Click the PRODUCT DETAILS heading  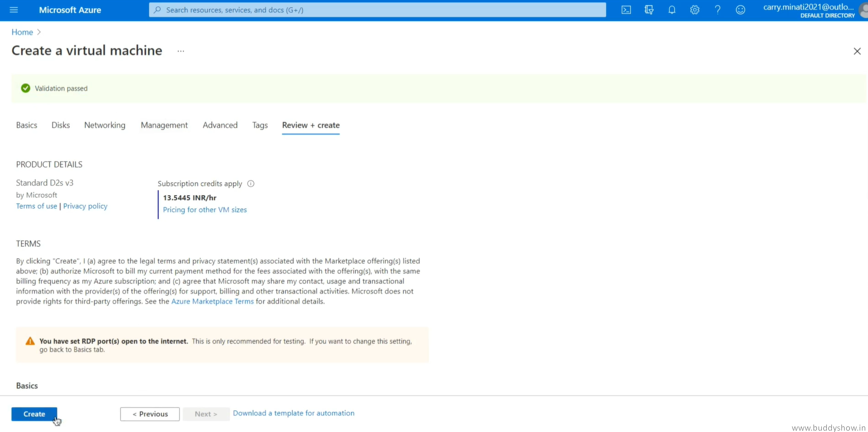pyautogui.click(x=49, y=165)
